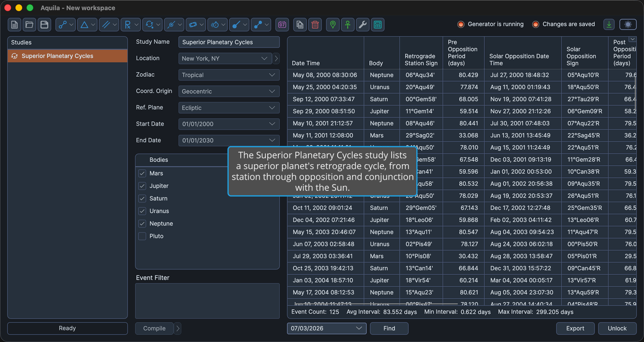Open the Location dropdown showing New York, NY
The height and width of the screenshot is (342, 644).
225,58
